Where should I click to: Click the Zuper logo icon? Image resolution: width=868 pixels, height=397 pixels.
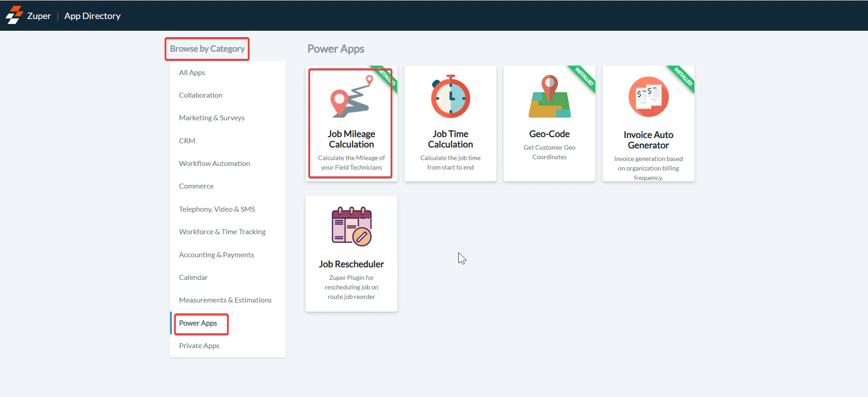click(14, 15)
